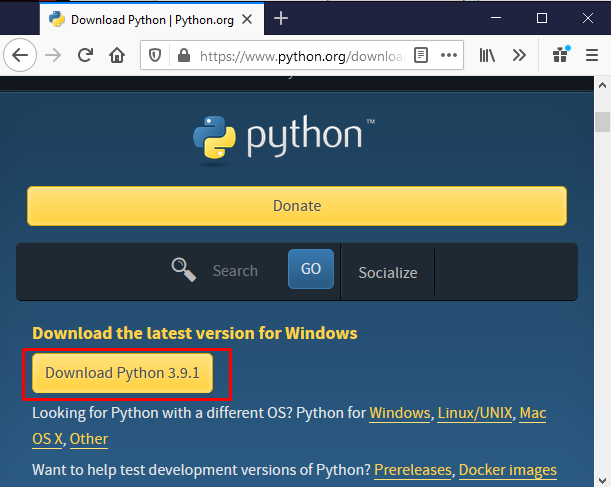The image size is (611, 487).
Task: Click Download Python 3.9.1 button
Action: (122, 373)
